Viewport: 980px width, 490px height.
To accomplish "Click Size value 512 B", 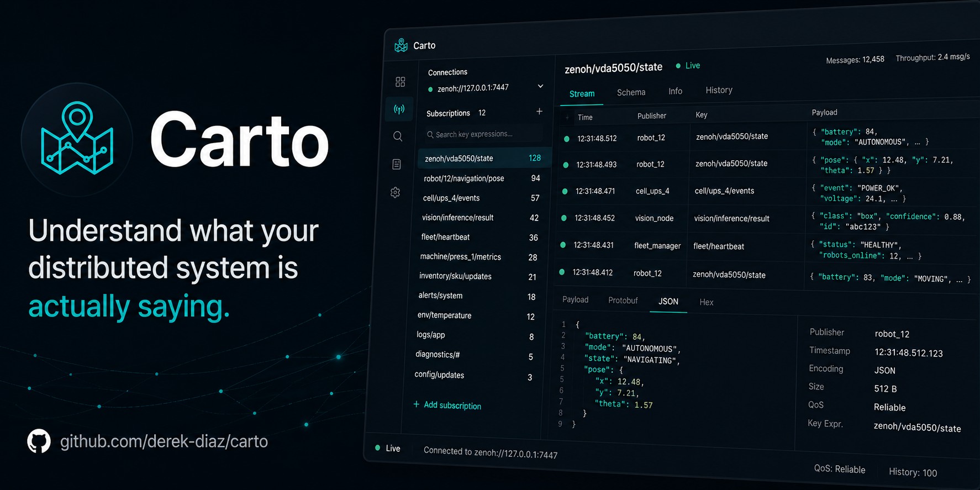I will [885, 389].
